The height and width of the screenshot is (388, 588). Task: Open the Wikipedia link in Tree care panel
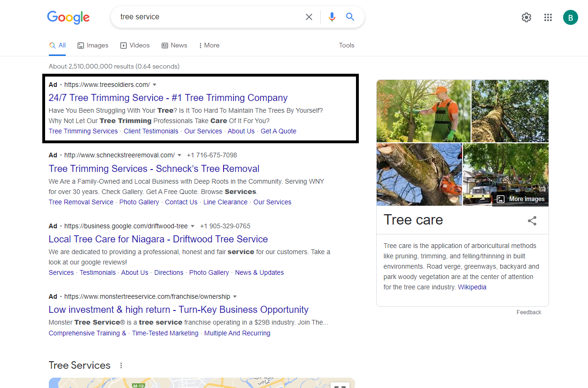(472, 287)
